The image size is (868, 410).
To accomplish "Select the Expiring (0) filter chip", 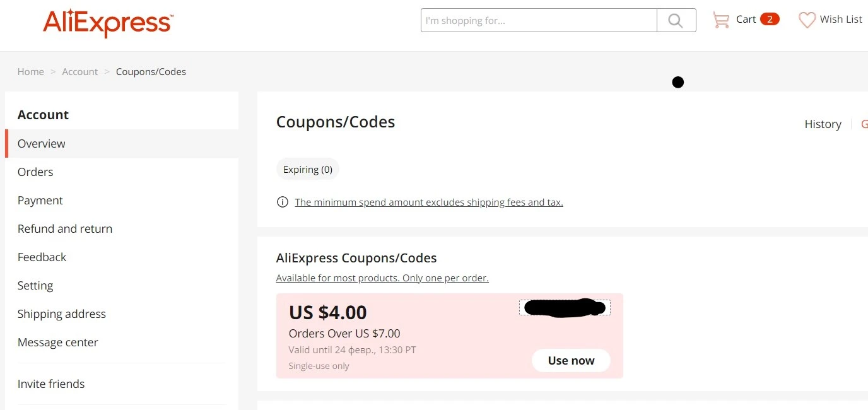I will coord(308,169).
